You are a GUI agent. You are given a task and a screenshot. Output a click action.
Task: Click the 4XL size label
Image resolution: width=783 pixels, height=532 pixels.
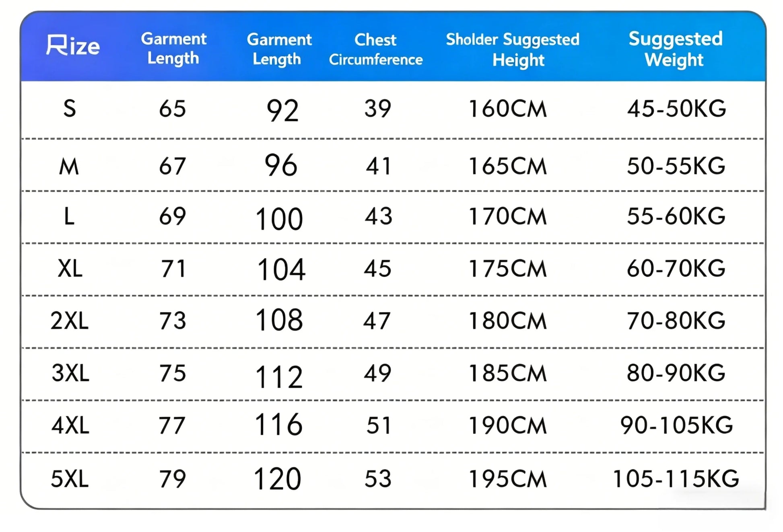70,425
